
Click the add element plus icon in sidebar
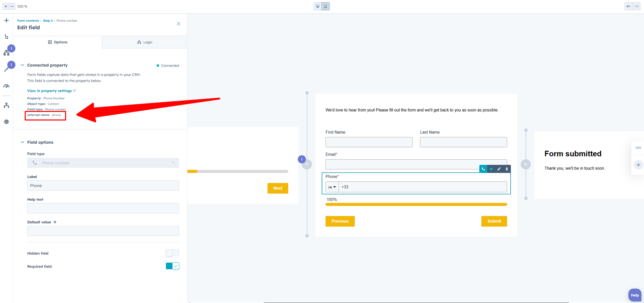coord(6,20)
